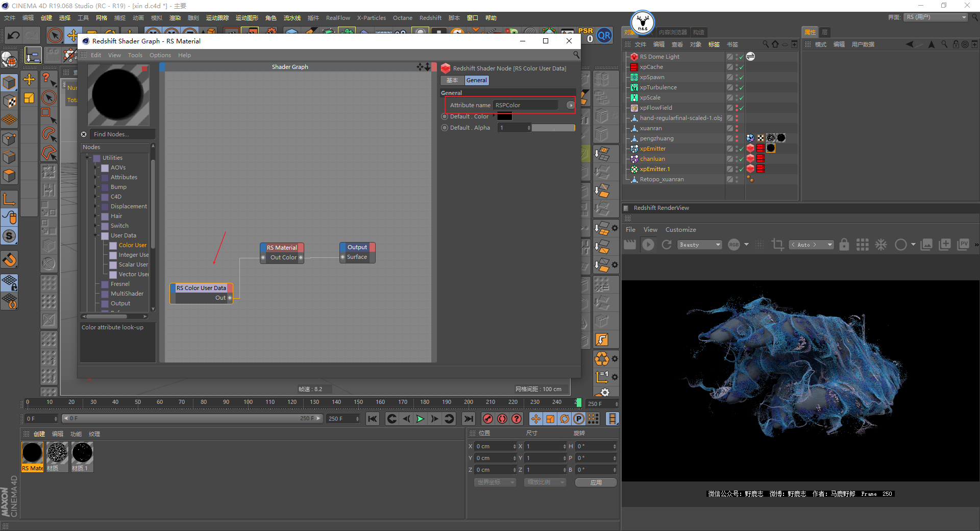Open the Tools menu in Shader Graph
Viewport: 980px width, 531px height.
135,55
